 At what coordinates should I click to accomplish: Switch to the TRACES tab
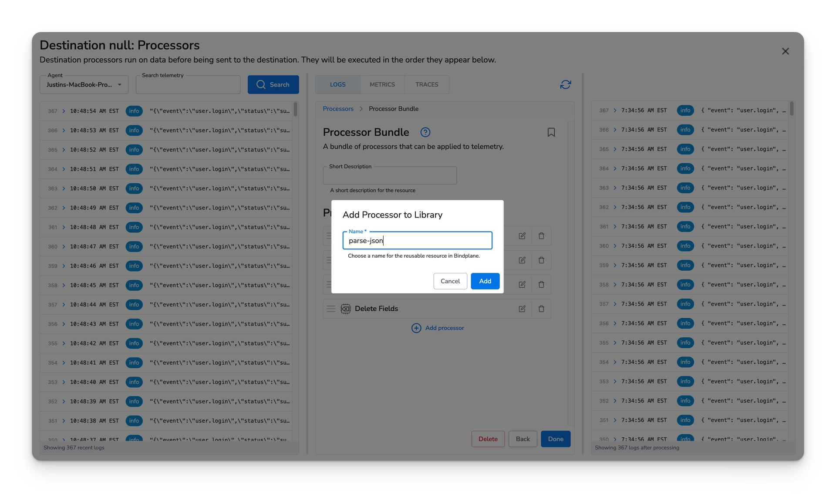(x=426, y=84)
